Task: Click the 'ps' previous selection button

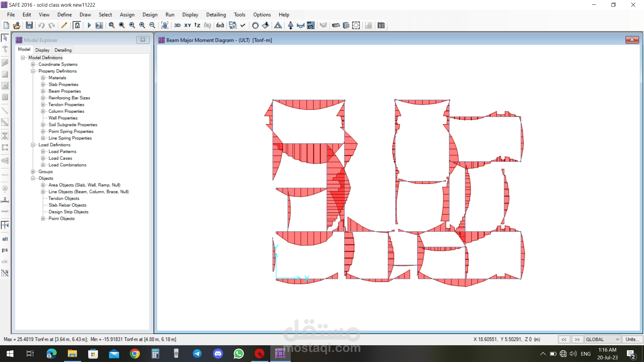Action: pos(5,250)
